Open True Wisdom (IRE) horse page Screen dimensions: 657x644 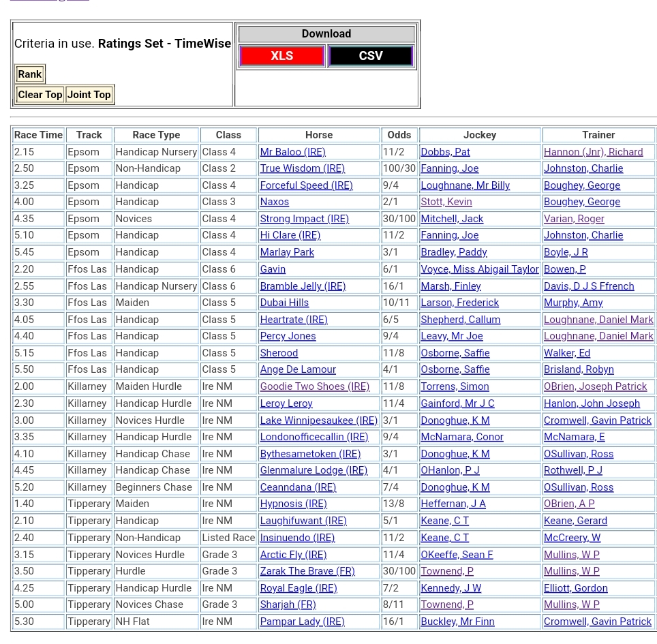click(302, 168)
